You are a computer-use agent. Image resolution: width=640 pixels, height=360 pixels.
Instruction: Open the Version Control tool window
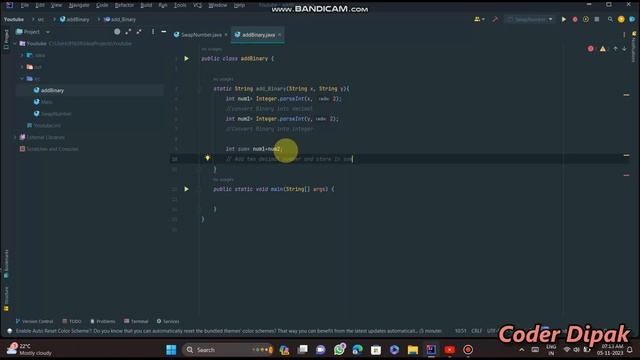pos(34,321)
